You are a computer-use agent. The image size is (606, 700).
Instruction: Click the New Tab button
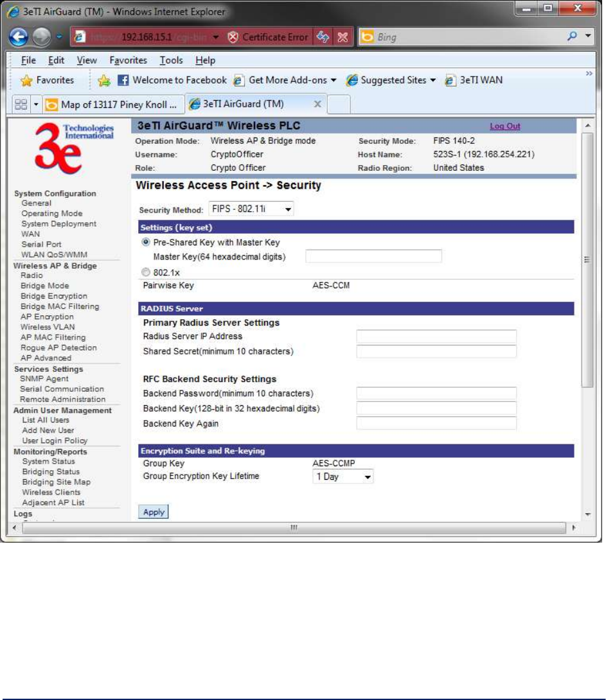pyautogui.click(x=339, y=105)
